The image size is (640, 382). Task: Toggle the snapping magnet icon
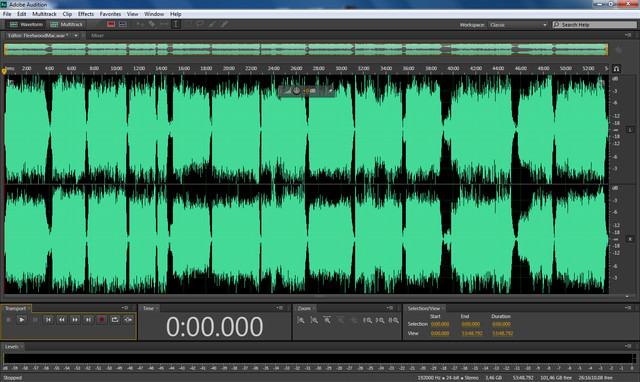pyautogui.click(x=616, y=69)
